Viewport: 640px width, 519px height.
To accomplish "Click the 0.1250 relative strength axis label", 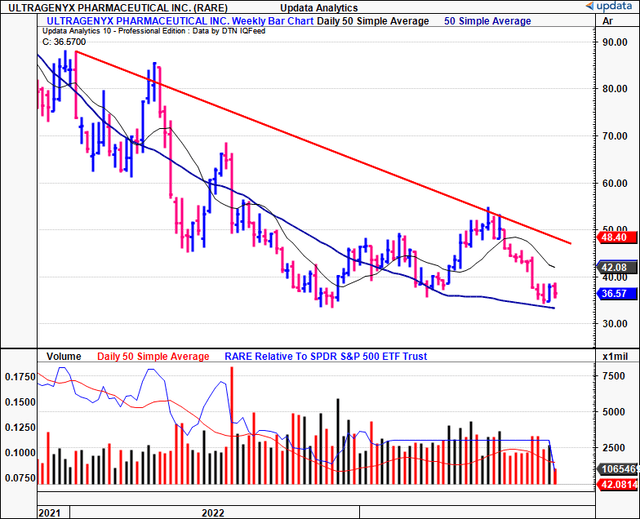I will (x=20, y=427).
